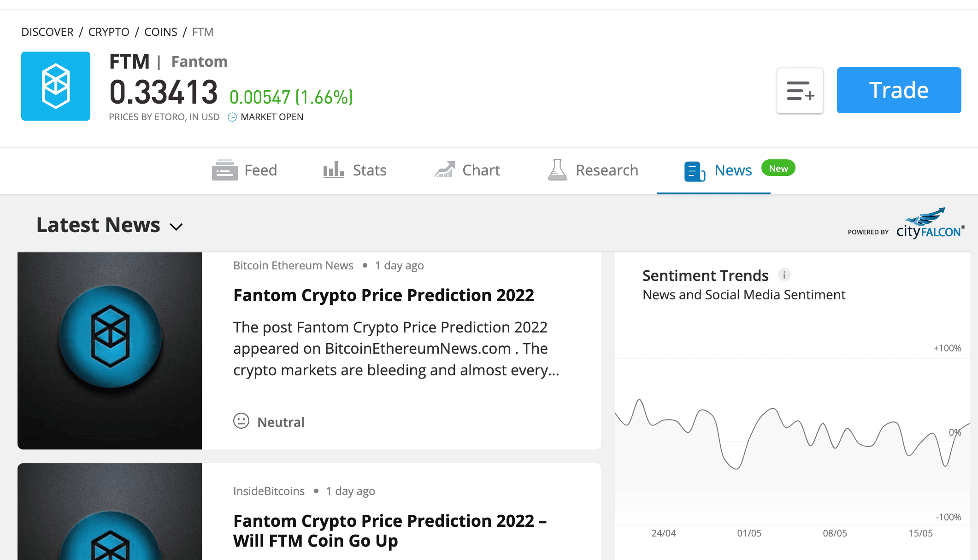
Task: Navigate to the DISCOVER breadcrumb
Action: coord(47,32)
